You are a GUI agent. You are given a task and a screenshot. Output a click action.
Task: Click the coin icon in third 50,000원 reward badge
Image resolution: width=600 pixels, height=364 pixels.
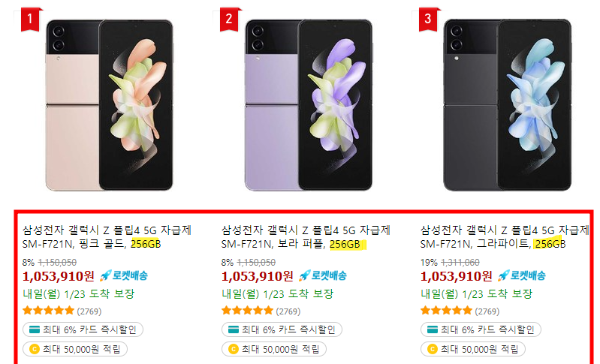click(x=433, y=349)
